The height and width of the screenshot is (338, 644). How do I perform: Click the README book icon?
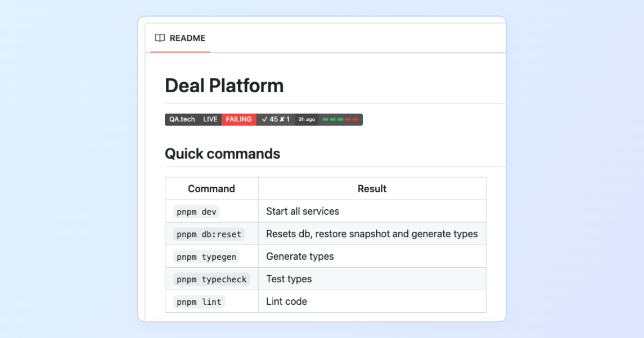[159, 38]
